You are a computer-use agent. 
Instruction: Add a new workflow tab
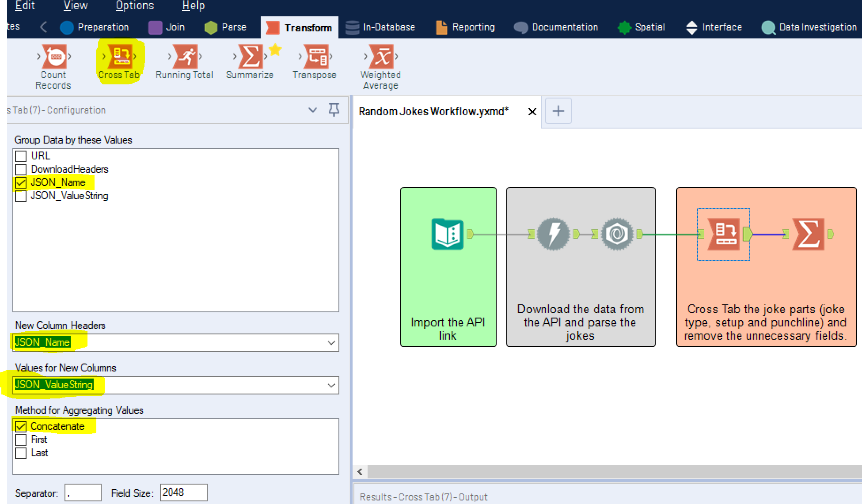click(558, 111)
